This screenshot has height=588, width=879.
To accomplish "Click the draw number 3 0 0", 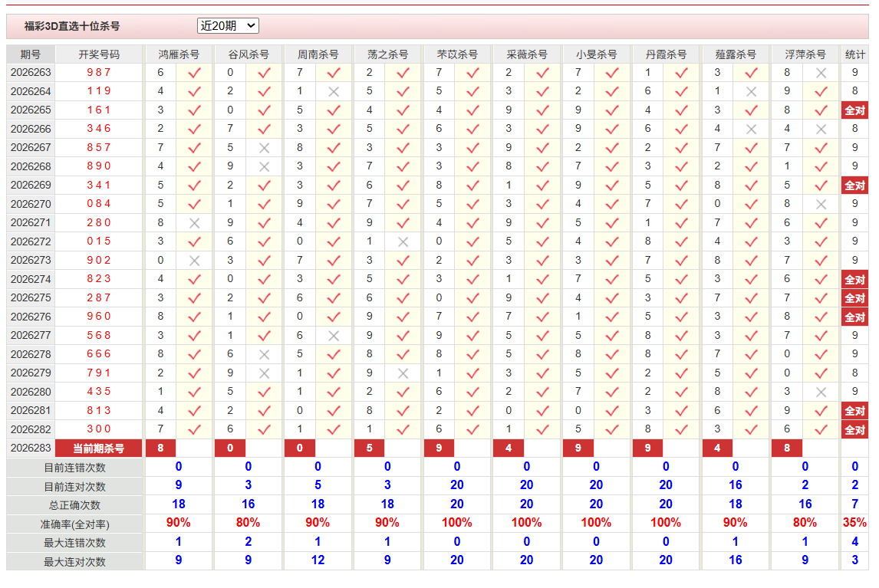I will click(x=99, y=429).
